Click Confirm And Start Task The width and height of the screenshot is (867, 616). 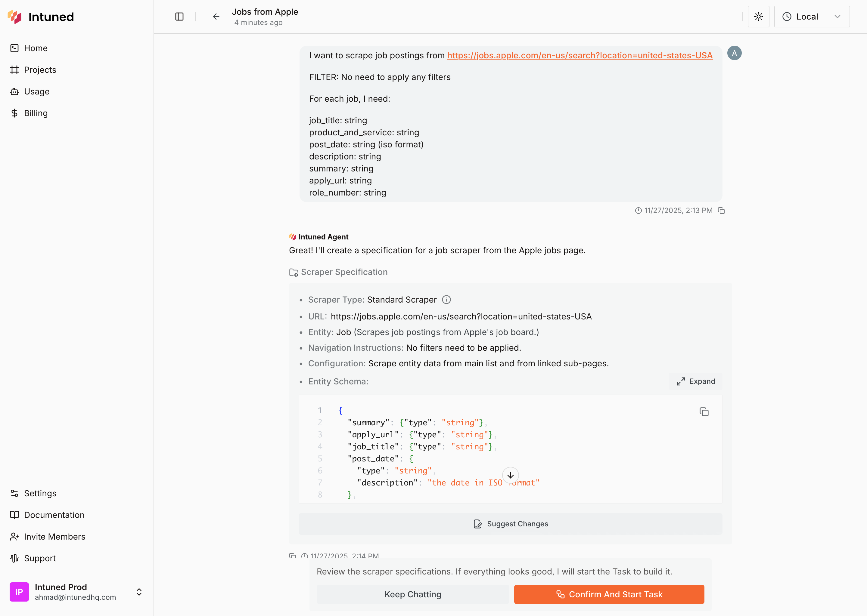(x=609, y=594)
